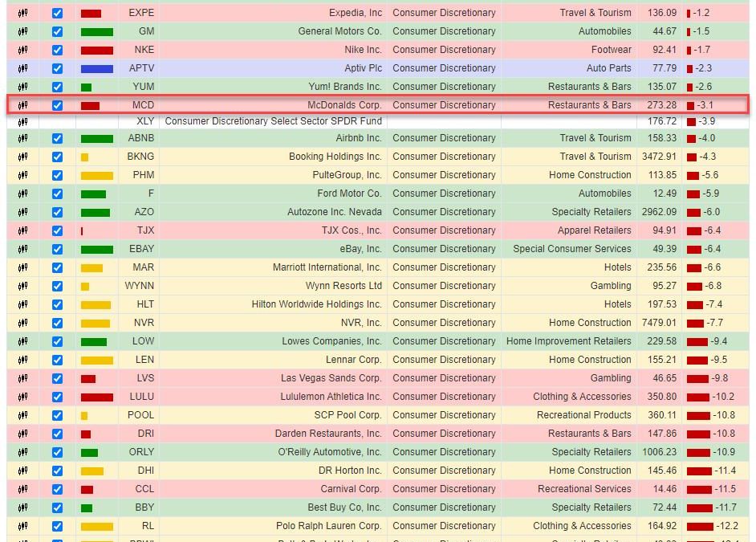756x542 pixels.
Task: Open chart icon for LULU row
Action: pos(22,397)
